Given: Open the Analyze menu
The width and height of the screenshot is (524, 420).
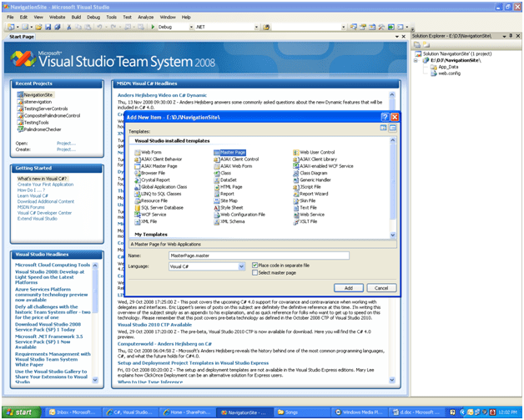Looking at the screenshot, I should (x=145, y=17).
